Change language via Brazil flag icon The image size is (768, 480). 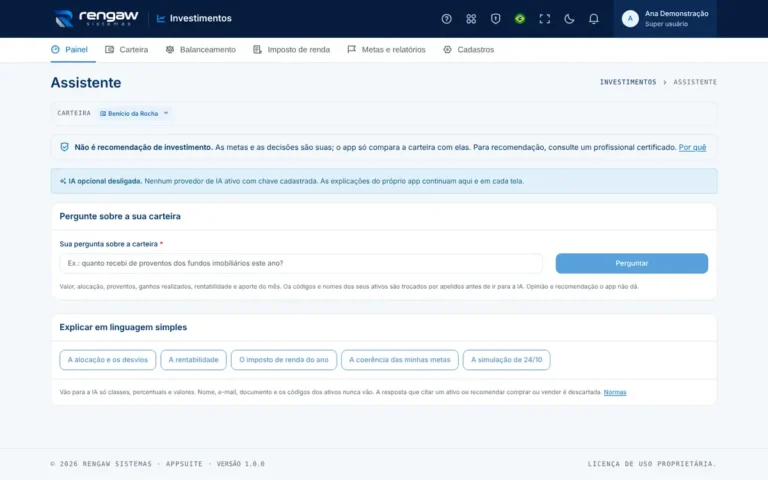[520, 19]
